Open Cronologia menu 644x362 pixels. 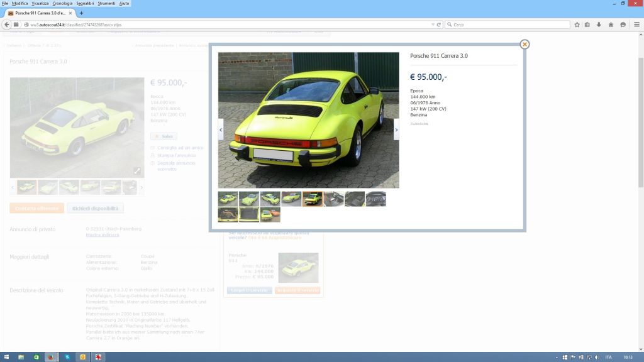[x=62, y=3]
